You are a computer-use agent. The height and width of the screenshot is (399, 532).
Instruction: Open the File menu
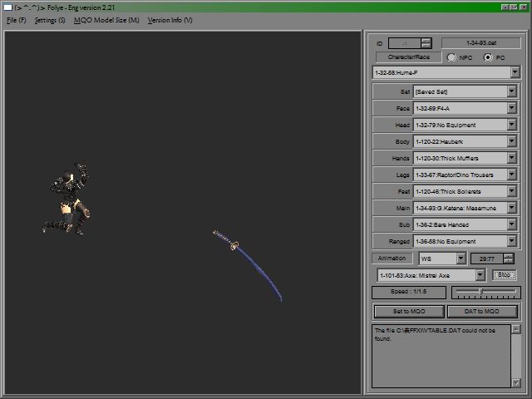pos(17,20)
